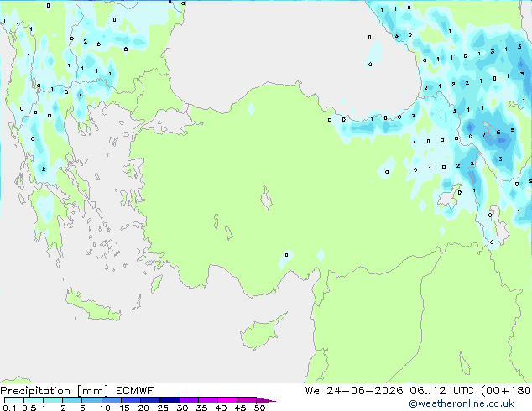Click the 1–2 mm legend color swatch
The width and height of the screenshot is (532, 411).
53,400
